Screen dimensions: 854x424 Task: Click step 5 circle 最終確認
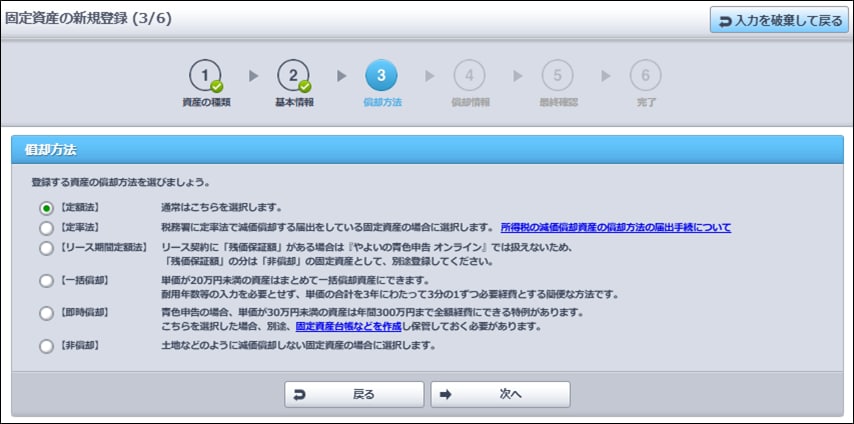[x=557, y=76]
